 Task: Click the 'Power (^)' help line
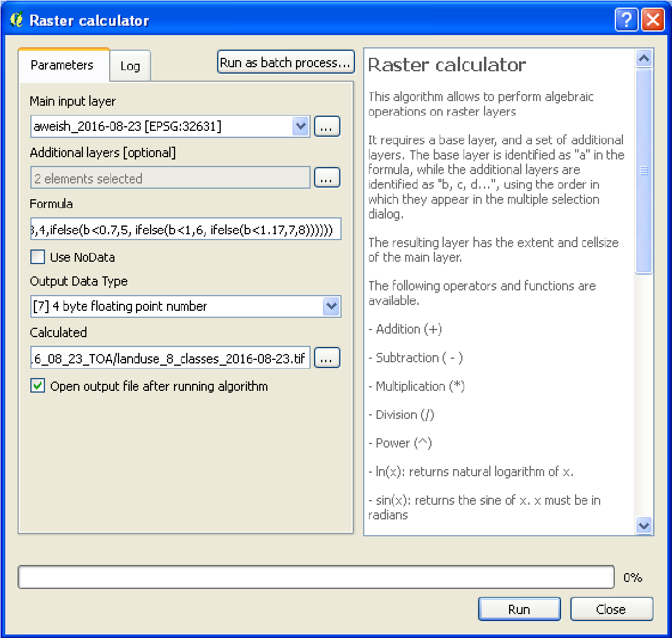401,443
